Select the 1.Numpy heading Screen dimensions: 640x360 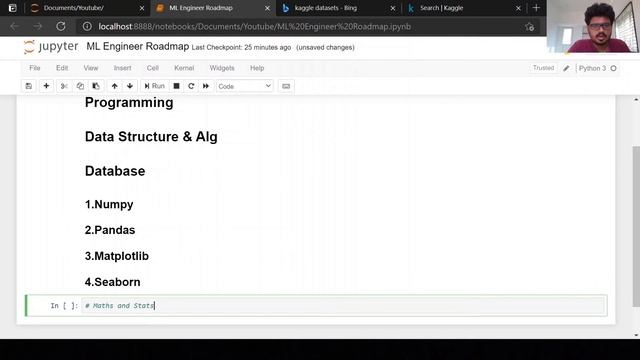[x=109, y=204]
